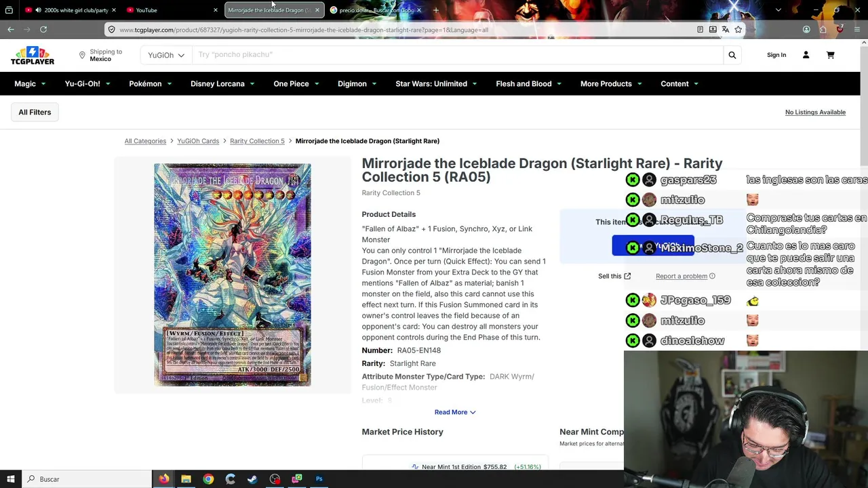Click Sell this link
This screenshot has height=488, width=868.
pos(614,276)
